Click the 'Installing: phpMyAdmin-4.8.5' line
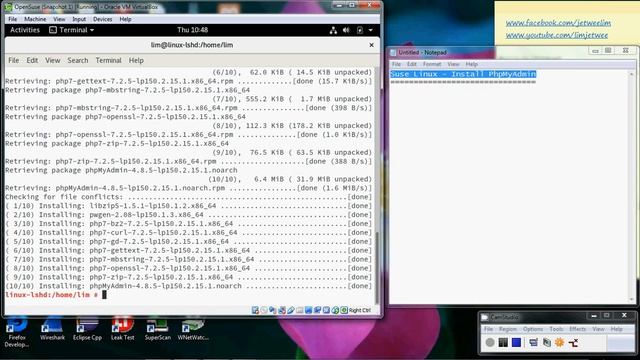This screenshot has width=640, height=360. coord(189,286)
